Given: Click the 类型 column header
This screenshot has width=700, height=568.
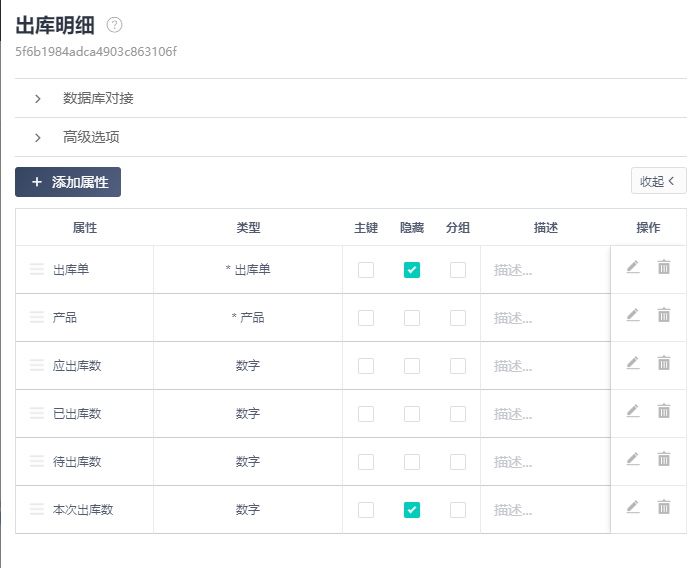Looking at the screenshot, I should click(x=248, y=228).
